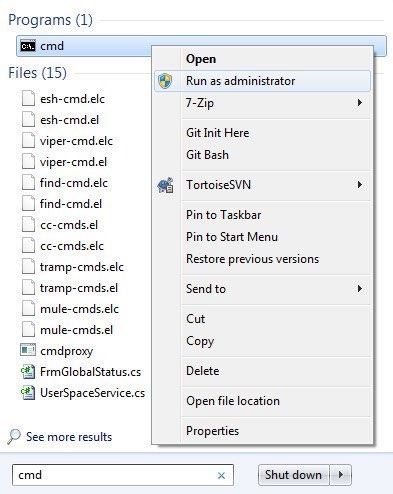Expand the TortoiseSVN submenu arrow

[360, 185]
